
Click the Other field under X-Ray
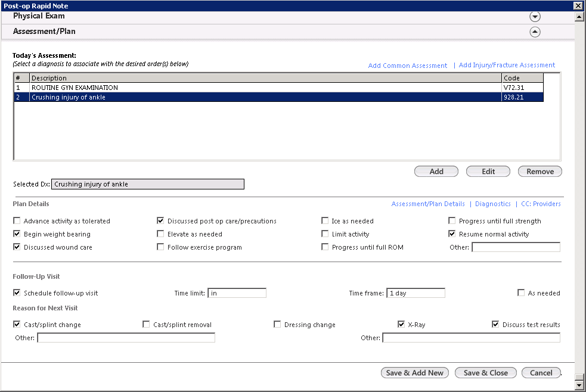472,338
